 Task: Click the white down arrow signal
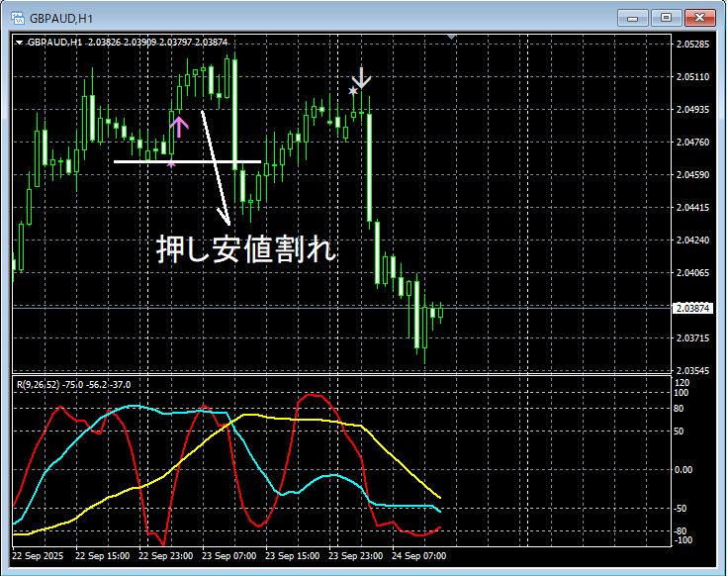(x=363, y=78)
